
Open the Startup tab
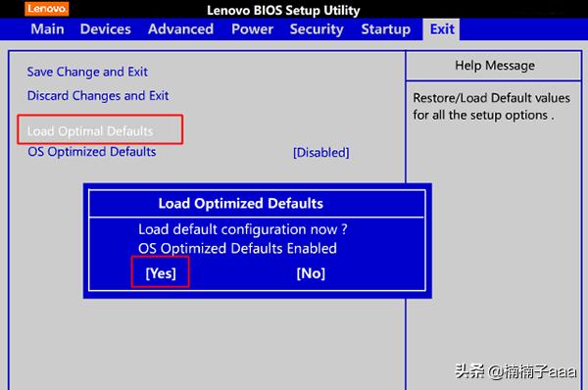coord(385,29)
